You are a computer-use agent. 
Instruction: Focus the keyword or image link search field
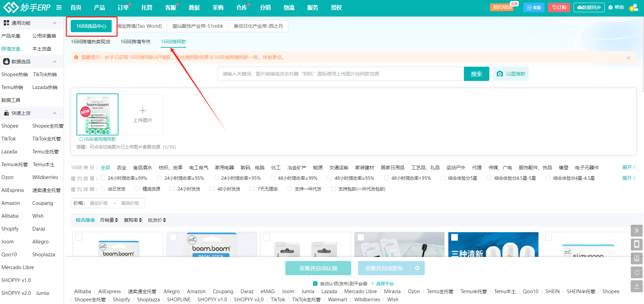tap(341, 74)
